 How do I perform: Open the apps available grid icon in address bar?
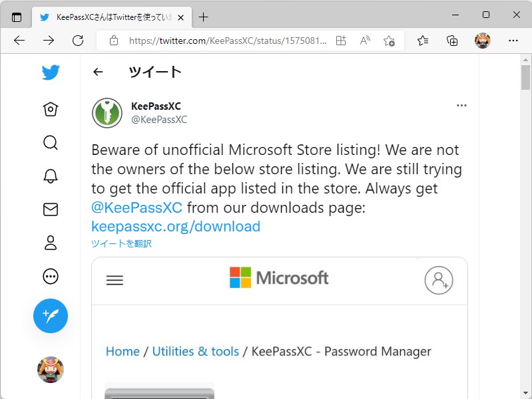(x=341, y=41)
